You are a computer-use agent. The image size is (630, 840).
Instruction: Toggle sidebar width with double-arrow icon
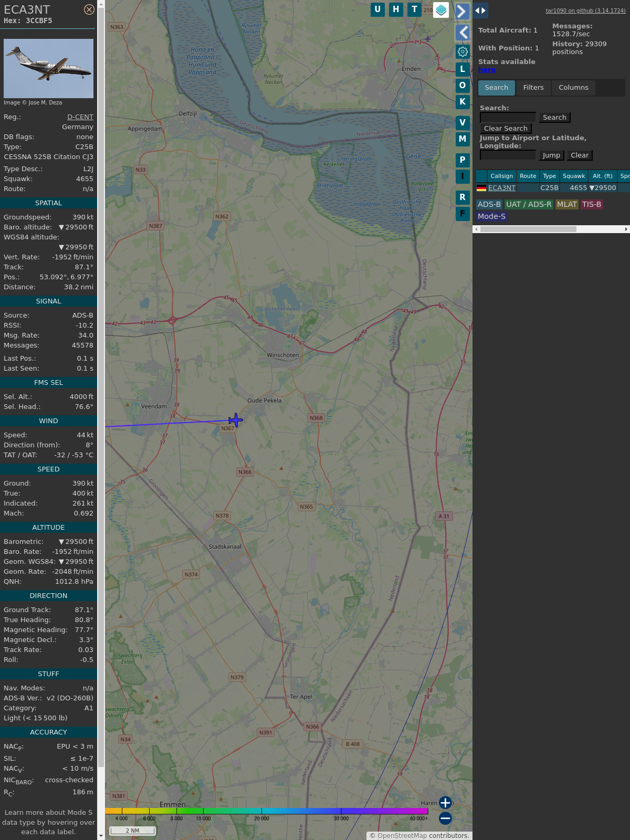[x=480, y=10]
